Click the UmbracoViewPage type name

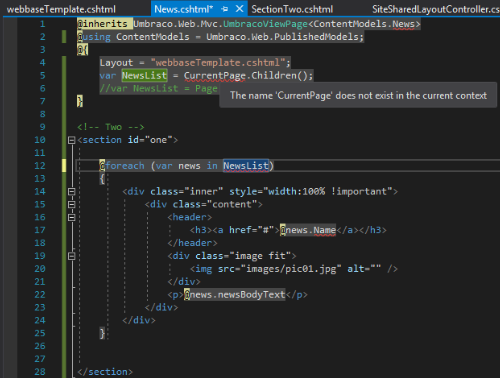[x=265, y=24]
